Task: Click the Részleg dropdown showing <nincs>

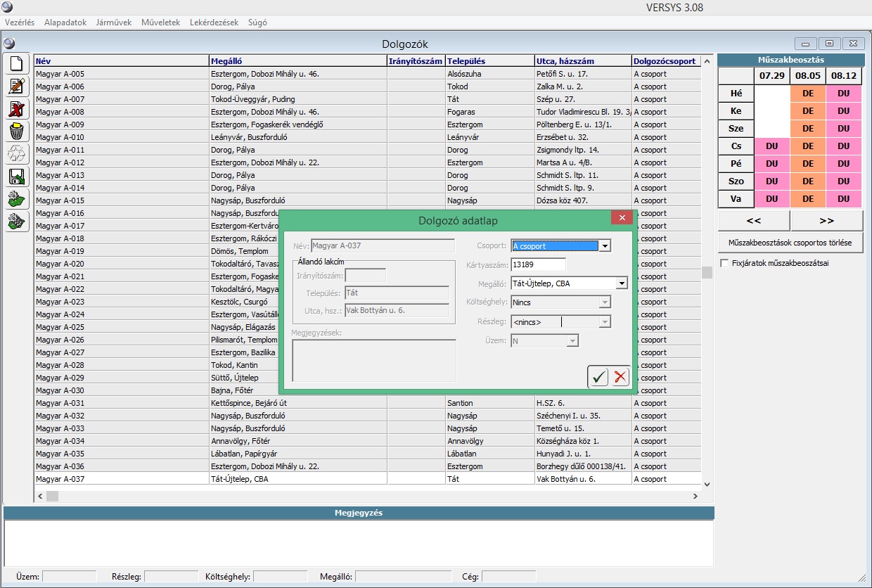Action: (560, 321)
